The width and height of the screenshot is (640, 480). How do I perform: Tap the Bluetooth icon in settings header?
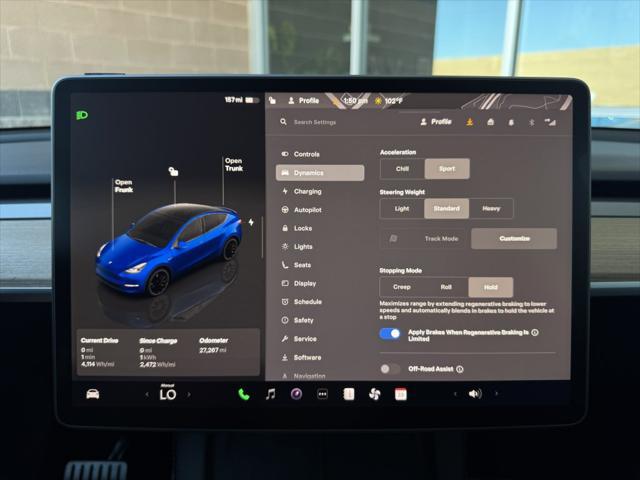pyautogui.click(x=531, y=122)
